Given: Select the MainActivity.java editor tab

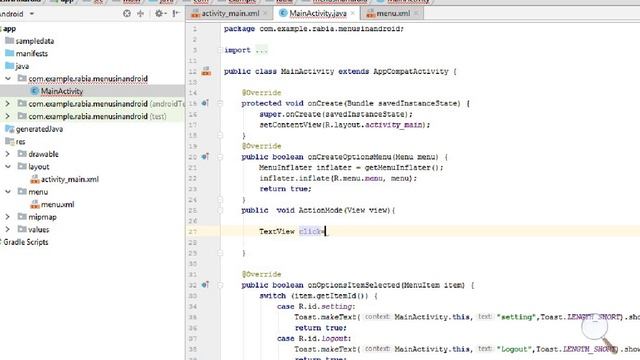Looking at the screenshot, I should [318, 13].
